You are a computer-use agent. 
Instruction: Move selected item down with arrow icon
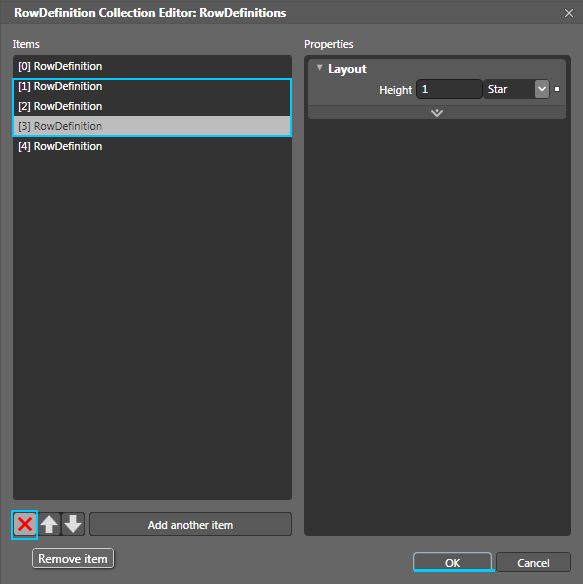click(x=73, y=524)
